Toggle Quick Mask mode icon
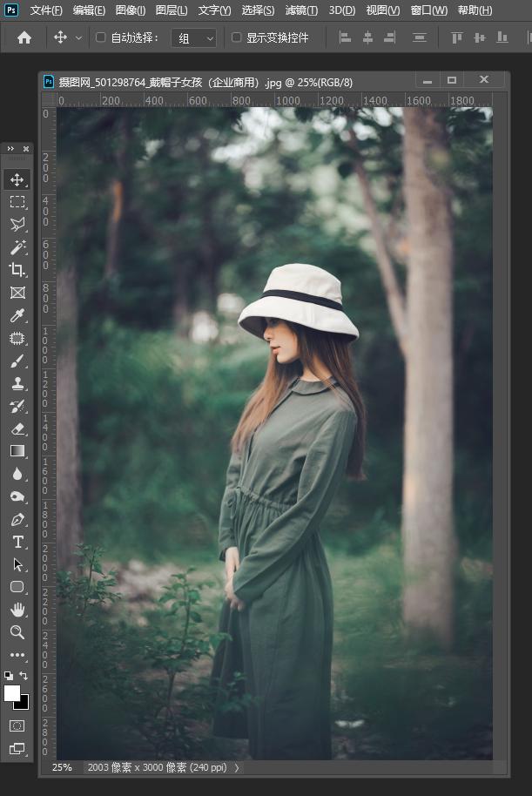The width and height of the screenshot is (532, 796). tap(17, 725)
